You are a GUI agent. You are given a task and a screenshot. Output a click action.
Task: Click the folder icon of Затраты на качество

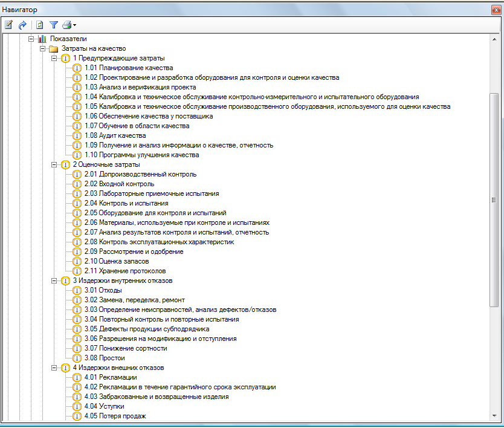coord(53,48)
